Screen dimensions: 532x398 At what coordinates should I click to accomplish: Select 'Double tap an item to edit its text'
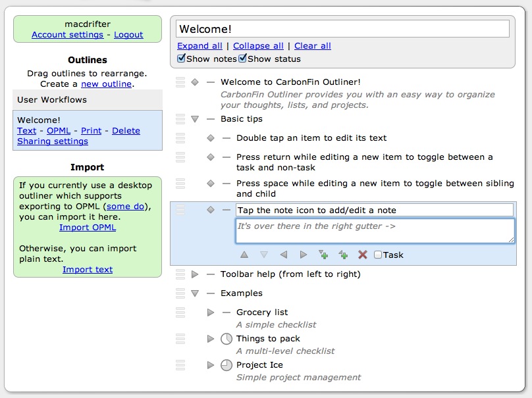pyautogui.click(x=311, y=137)
